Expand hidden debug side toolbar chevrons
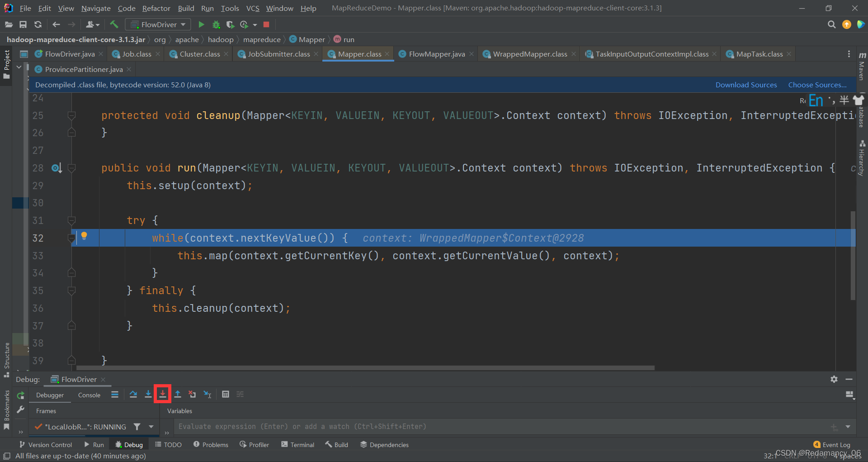The image size is (868, 462). pos(21,432)
